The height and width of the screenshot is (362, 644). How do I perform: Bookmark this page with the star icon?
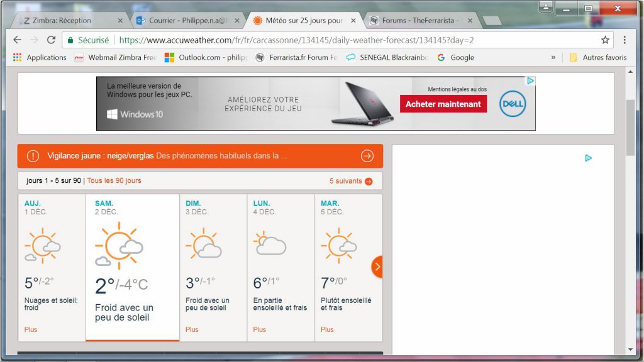click(x=605, y=40)
